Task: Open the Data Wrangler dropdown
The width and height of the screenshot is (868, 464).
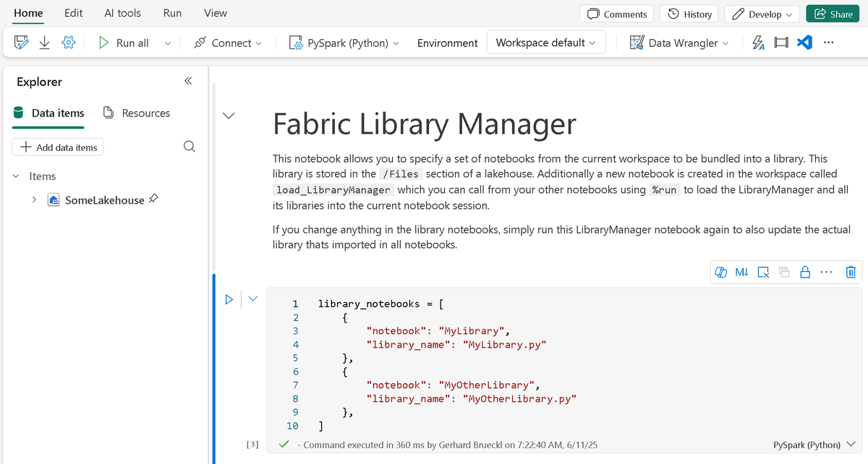Action: point(726,43)
